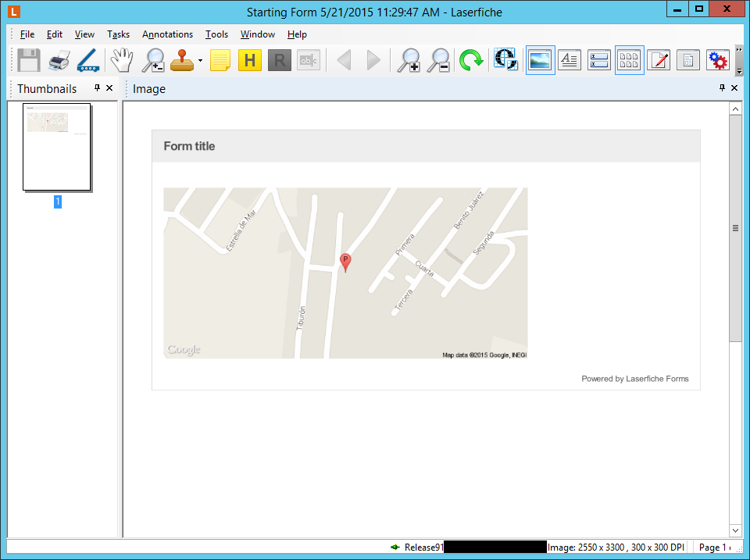Toggle the Image pane button
This screenshot has height=560, width=750.
pos(540,60)
